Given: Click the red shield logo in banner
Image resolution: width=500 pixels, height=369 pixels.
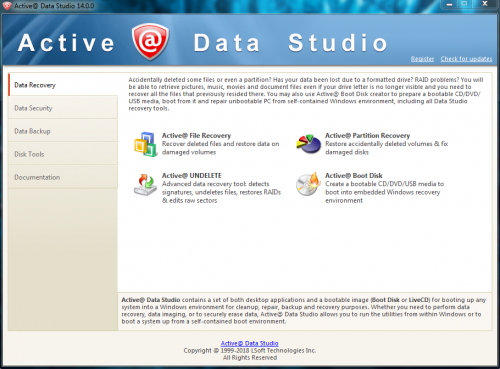Looking at the screenshot, I should [x=150, y=42].
